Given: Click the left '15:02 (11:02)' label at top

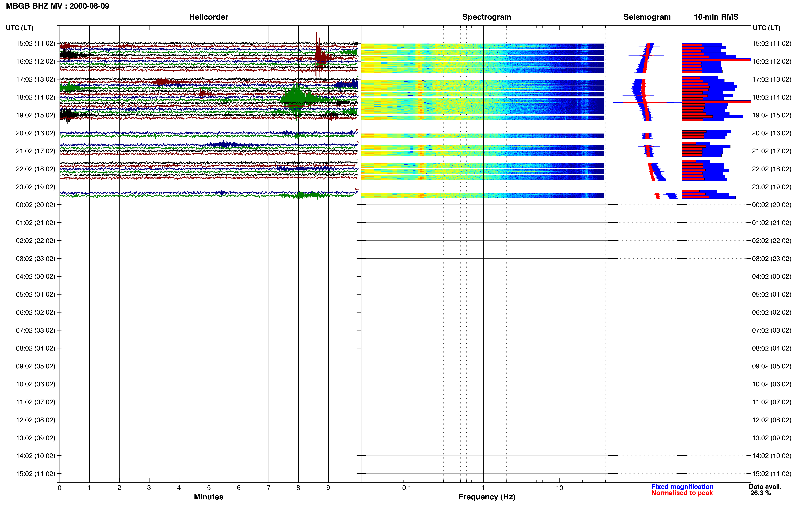Looking at the screenshot, I should 36,43.
